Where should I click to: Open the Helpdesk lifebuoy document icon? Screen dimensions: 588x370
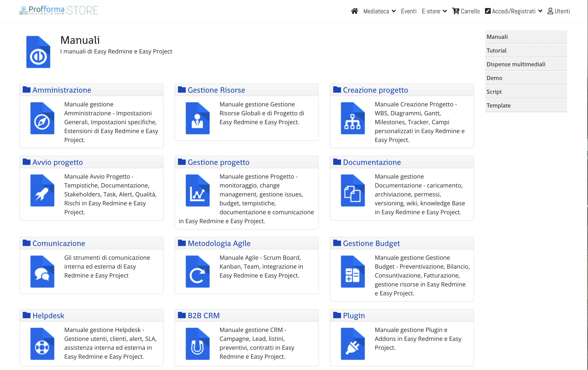tap(42, 344)
